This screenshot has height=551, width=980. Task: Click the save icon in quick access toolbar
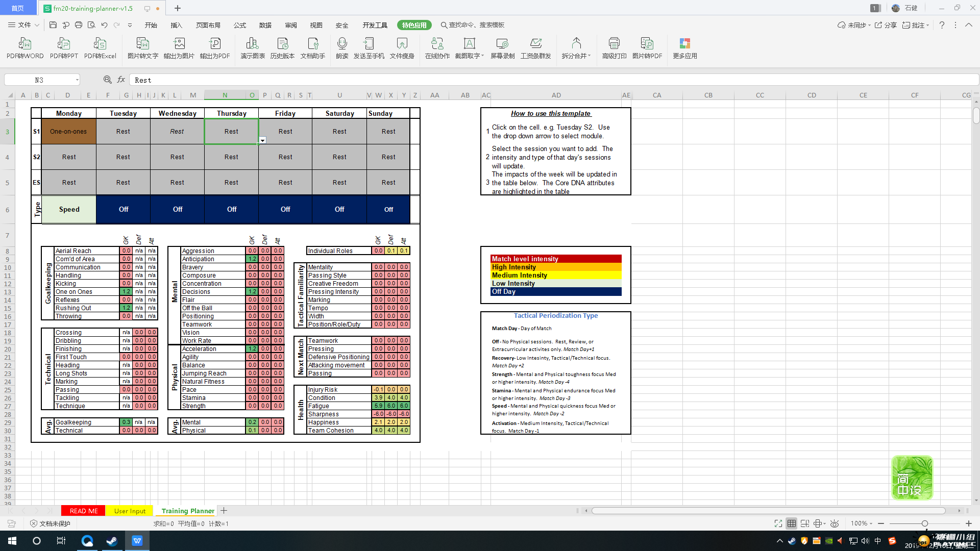point(53,25)
